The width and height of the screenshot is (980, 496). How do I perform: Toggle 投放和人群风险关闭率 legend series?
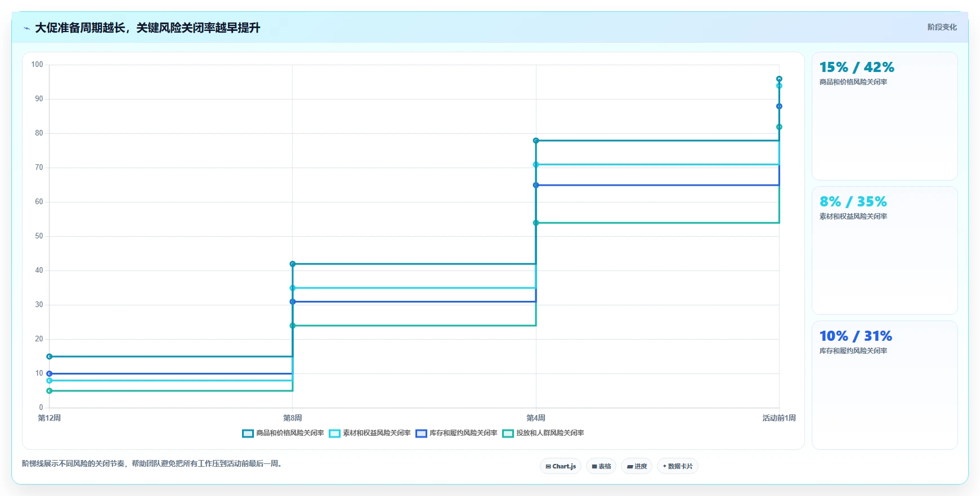coord(543,433)
